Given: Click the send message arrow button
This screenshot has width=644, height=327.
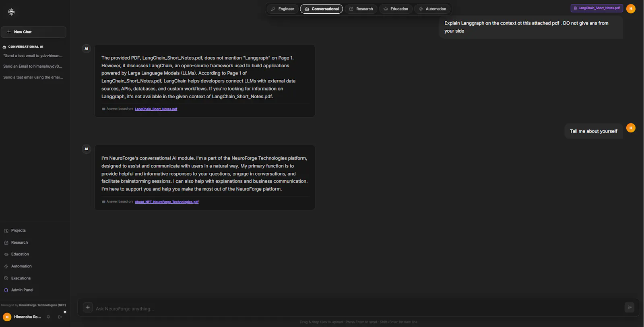Looking at the screenshot, I should coord(630,307).
